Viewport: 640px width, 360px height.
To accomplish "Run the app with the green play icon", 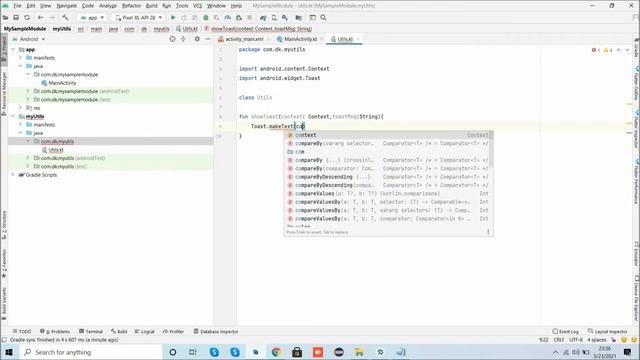I will [x=173, y=18].
